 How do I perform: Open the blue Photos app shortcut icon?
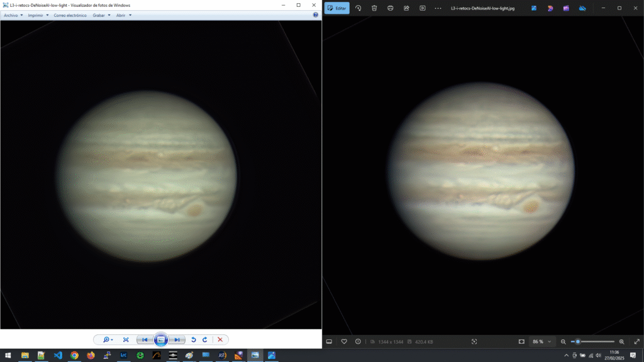click(x=533, y=8)
